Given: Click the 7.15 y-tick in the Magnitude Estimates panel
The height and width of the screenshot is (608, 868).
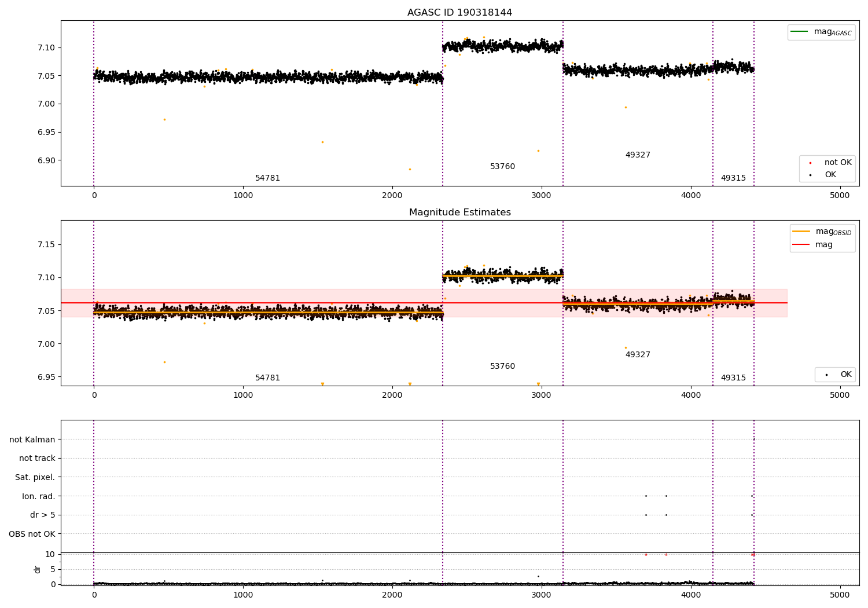Looking at the screenshot, I should coord(46,245).
